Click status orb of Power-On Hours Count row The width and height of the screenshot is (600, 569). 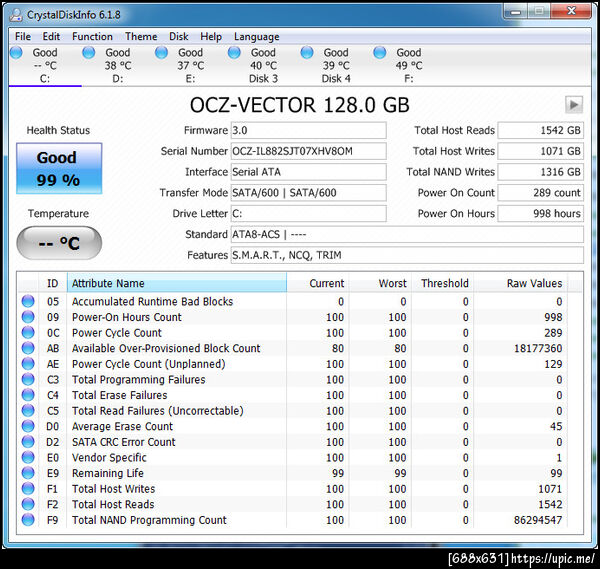click(x=28, y=317)
